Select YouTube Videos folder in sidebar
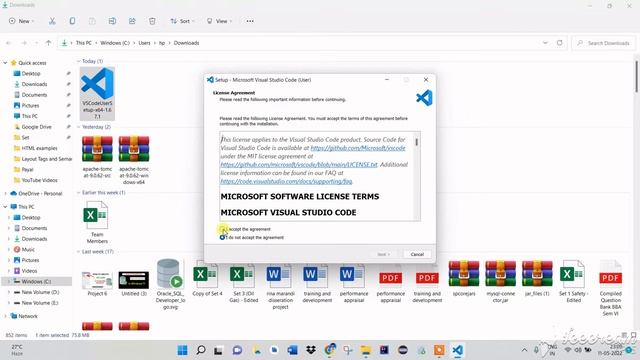 point(39,180)
